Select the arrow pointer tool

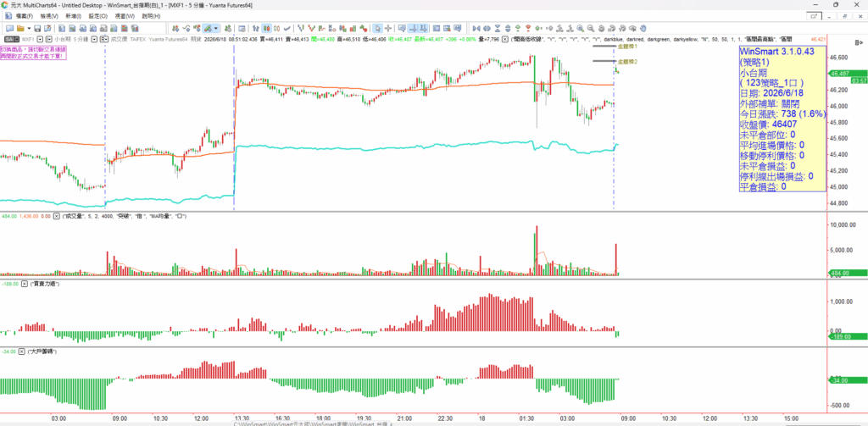pos(377,28)
